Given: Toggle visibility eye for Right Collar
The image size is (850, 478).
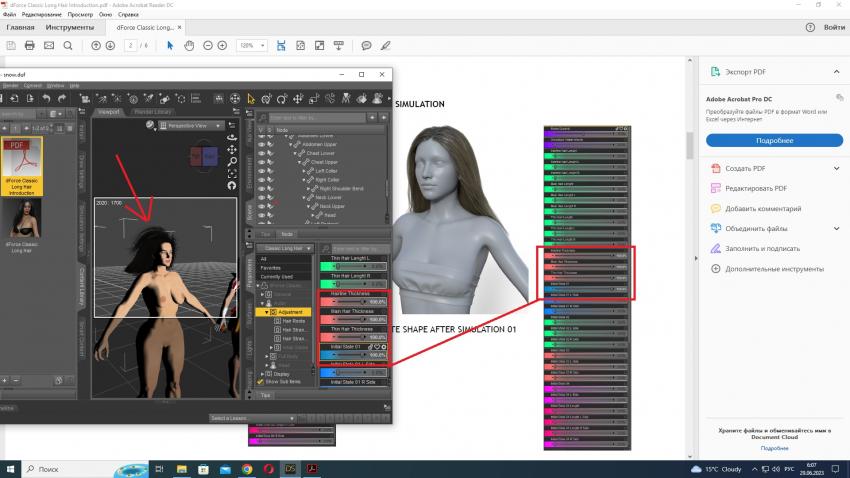Looking at the screenshot, I should pos(261,179).
